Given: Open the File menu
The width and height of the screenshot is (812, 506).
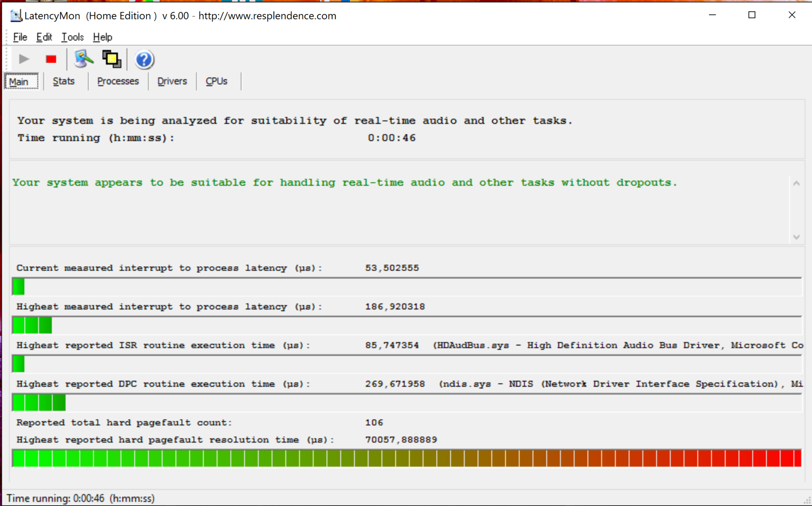Looking at the screenshot, I should coord(20,37).
